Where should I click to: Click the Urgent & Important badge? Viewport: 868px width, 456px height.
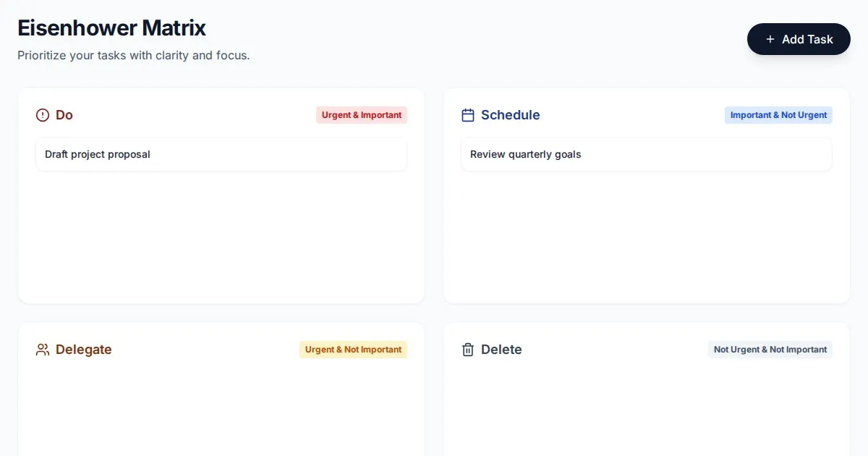pyautogui.click(x=362, y=115)
